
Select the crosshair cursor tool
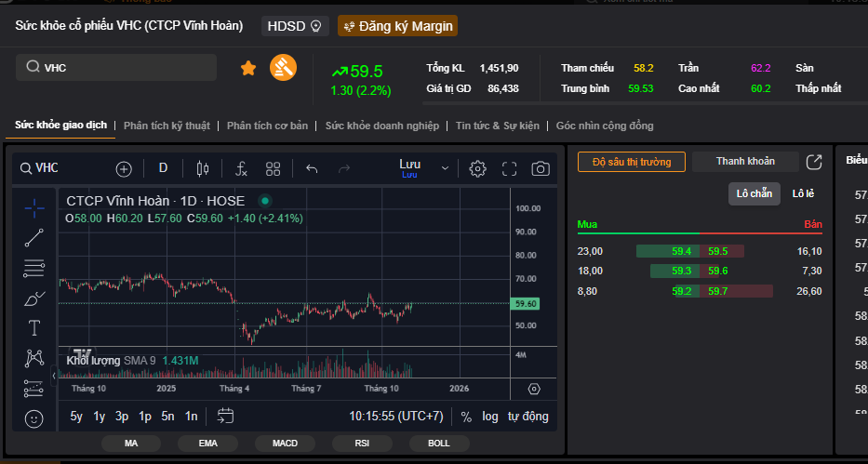tap(34, 206)
